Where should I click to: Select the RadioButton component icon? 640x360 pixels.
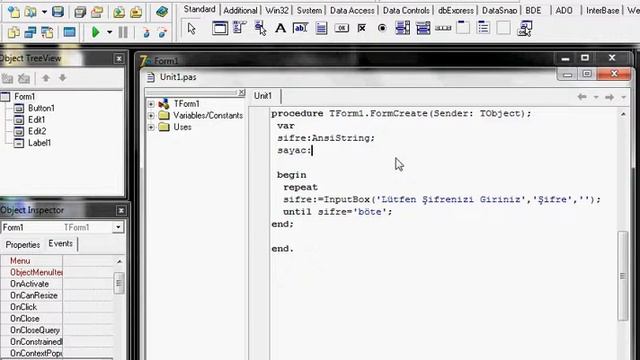pos(382,28)
